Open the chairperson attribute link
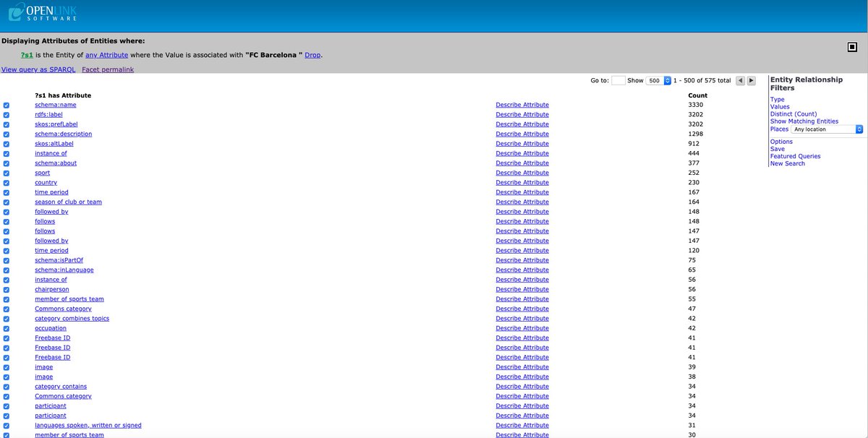Screen dimensions: 868x438 coord(52,289)
